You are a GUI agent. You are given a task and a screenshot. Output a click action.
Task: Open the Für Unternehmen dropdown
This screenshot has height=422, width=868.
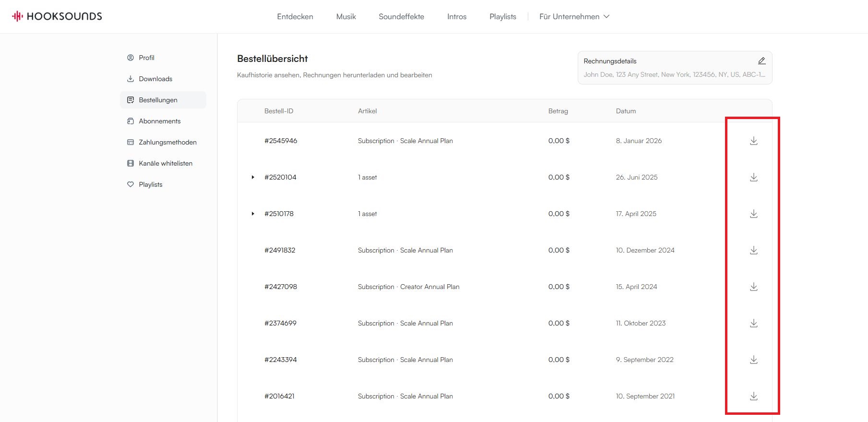(574, 16)
